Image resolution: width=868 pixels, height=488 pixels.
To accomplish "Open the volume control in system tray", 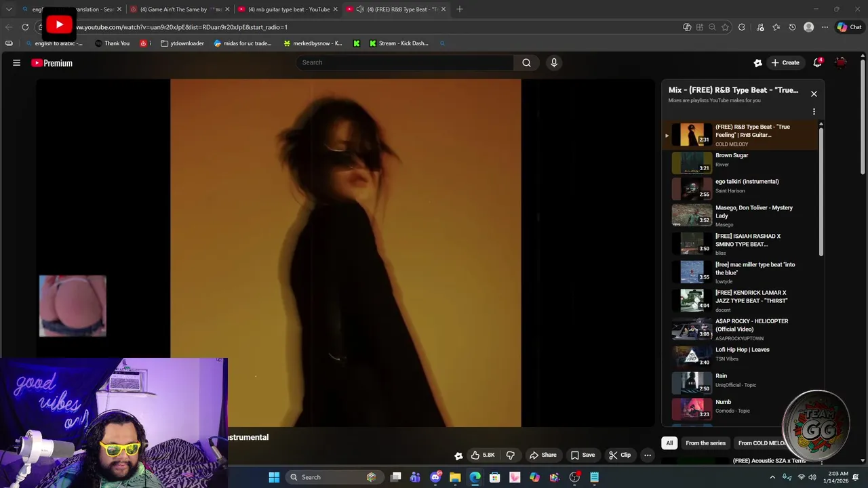I will click(812, 477).
